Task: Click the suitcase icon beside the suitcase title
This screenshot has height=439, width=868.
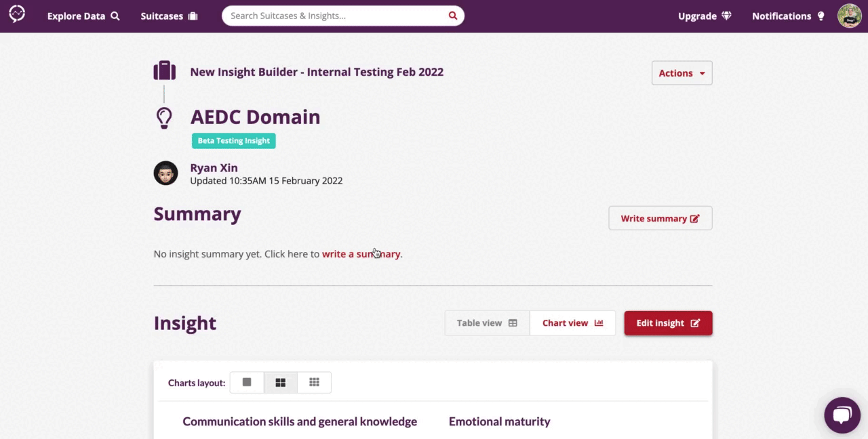Action: click(x=164, y=70)
